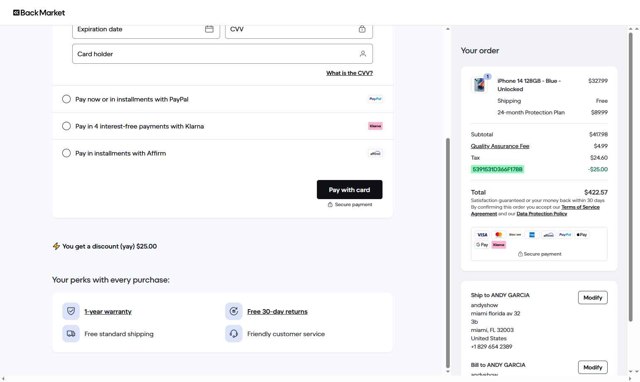This screenshot has width=640, height=382.
Task: Click the Affirm logo on payment option row
Action: click(x=375, y=153)
